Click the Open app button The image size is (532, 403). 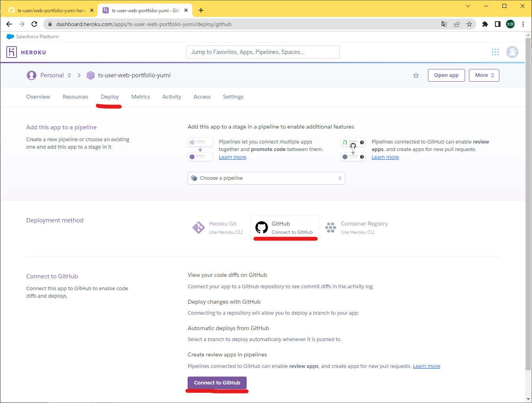coord(446,75)
